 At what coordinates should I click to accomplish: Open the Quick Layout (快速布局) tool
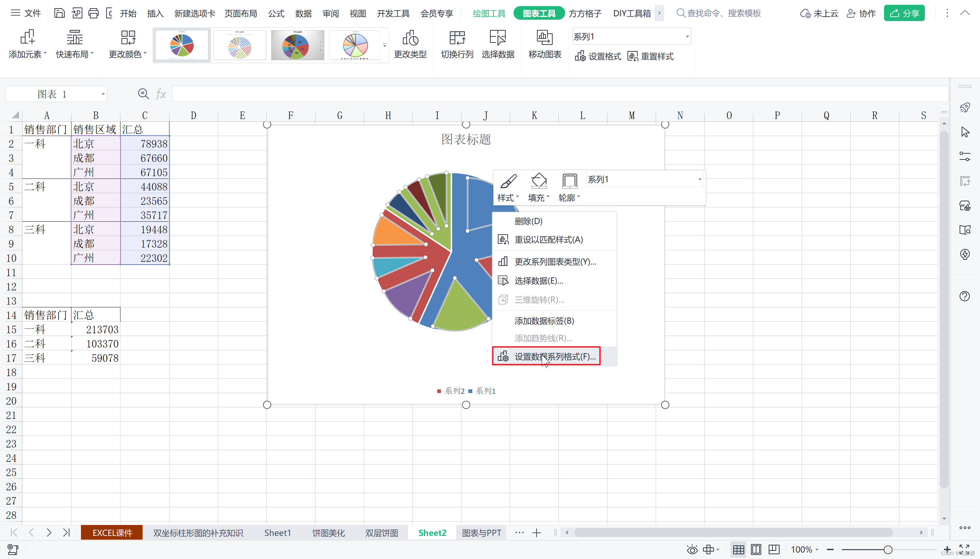click(75, 38)
